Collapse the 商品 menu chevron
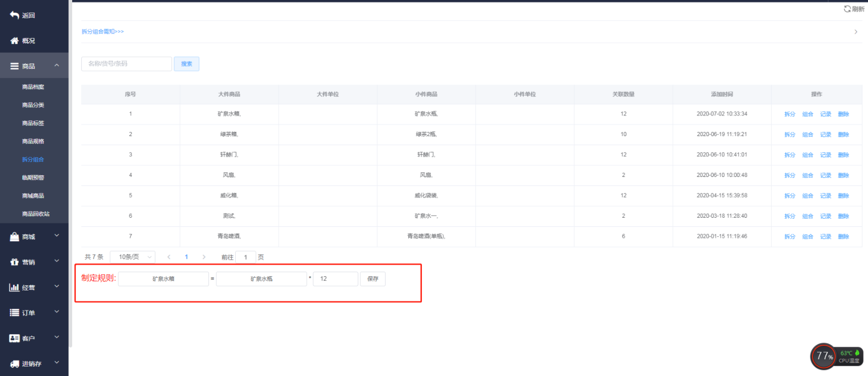 (x=57, y=66)
